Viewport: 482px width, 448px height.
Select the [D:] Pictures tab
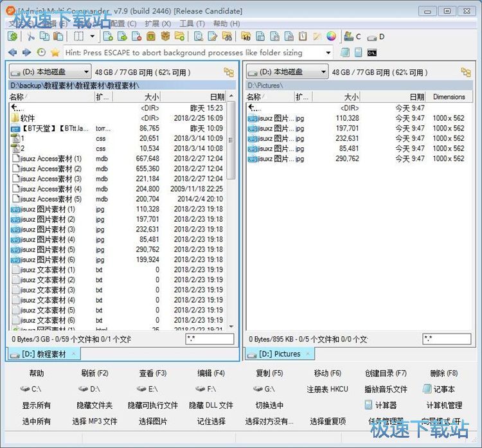point(280,354)
